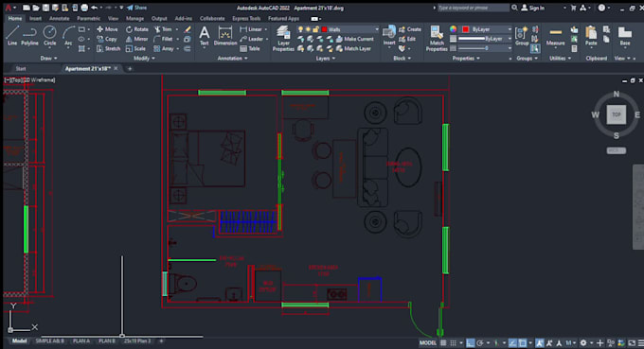The height and width of the screenshot is (349, 644).
Task: Activate Match Properties
Action: 437,38
